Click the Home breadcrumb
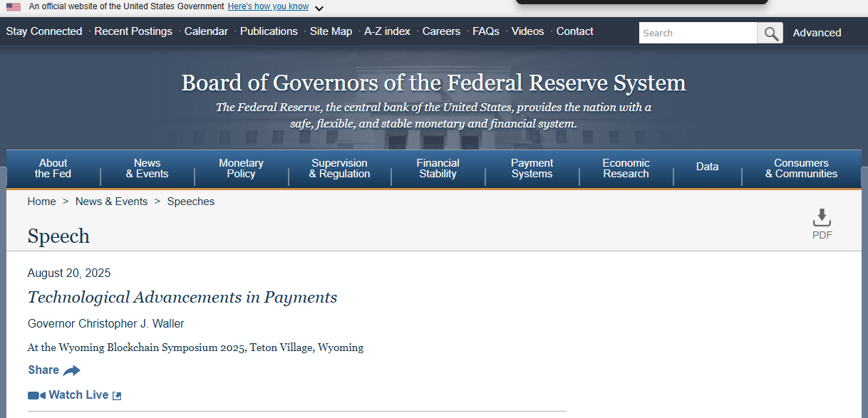The height and width of the screenshot is (418, 868). (x=41, y=202)
